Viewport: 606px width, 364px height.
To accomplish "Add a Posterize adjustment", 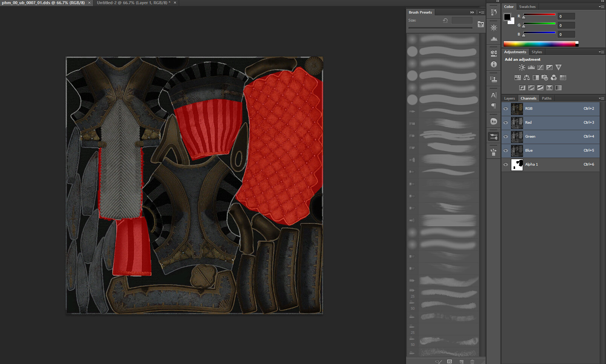I will 531,88.
